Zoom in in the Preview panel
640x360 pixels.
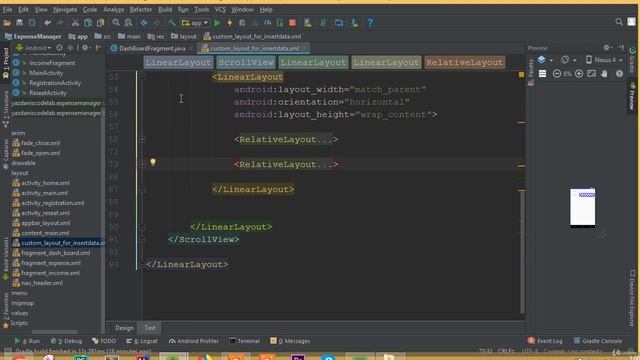click(x=579, y=73)
